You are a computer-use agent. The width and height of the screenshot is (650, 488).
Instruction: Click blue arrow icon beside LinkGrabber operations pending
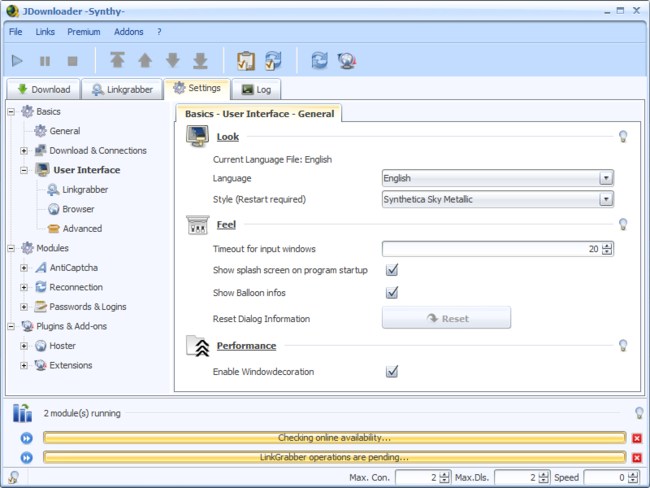coord(27,458)
